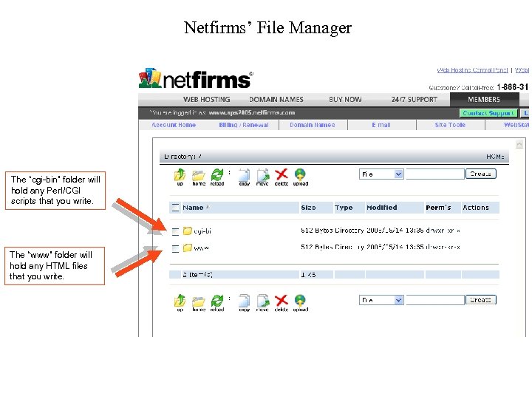Tick the www row checkbox
Viewport: 532px width, 399px height.
(x=175, y=248)
